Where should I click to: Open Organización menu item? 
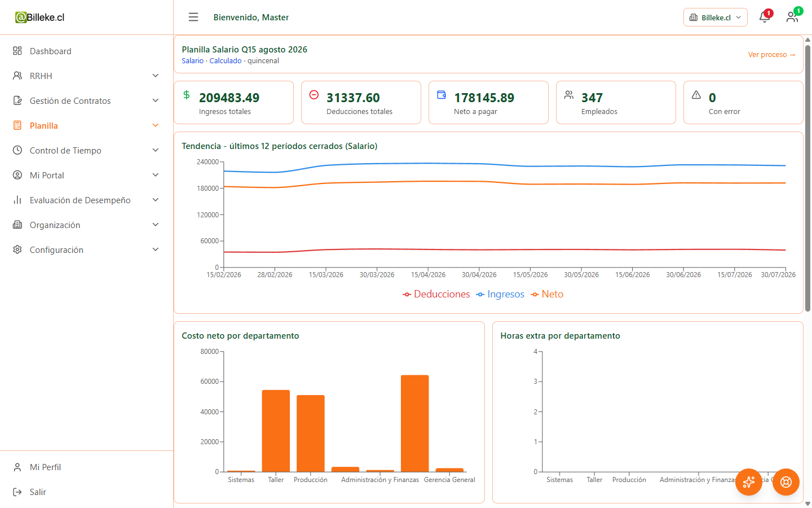pyautogui.click(x=86, y=225)
